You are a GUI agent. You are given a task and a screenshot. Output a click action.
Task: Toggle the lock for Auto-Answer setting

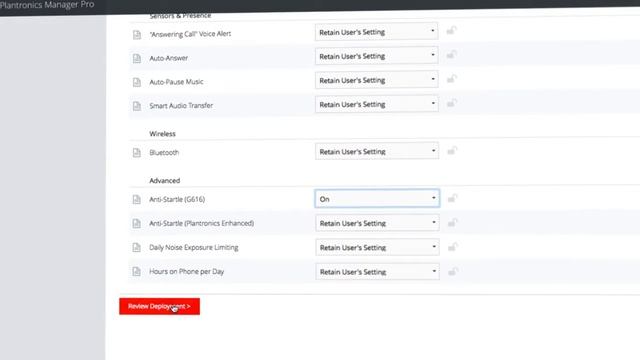coord(451,55)
